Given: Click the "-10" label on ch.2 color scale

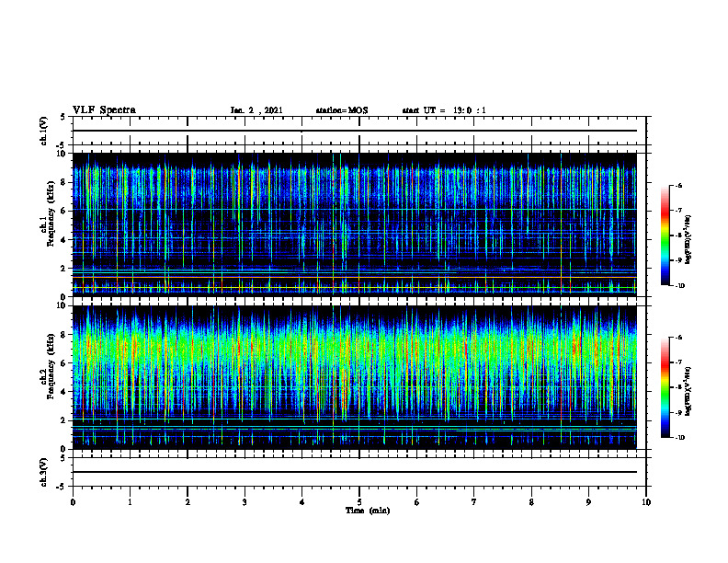Looking at the screenshot, I should point(679,437).
